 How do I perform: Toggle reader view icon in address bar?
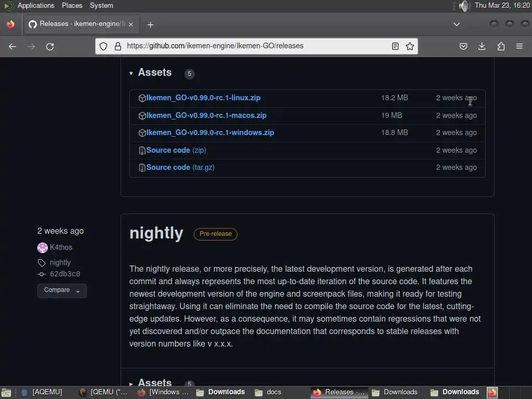[395, 46]
